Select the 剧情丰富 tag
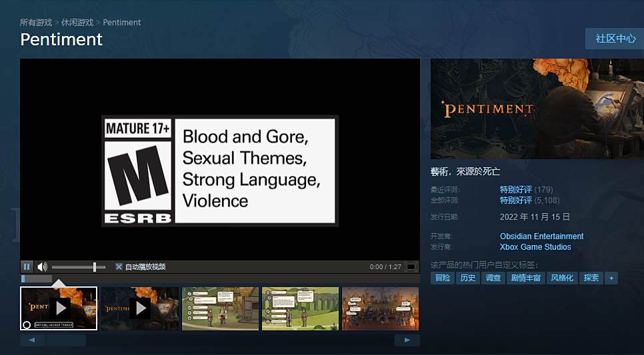This screenshot has width=644, height=355. tap(526, 278)
